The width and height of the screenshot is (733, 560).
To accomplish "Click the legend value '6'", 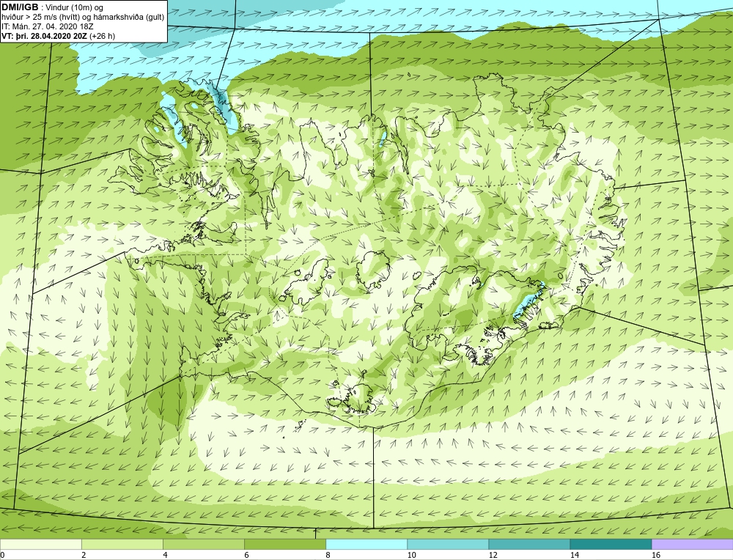I will pyautogui.click(x=246, y=555).
